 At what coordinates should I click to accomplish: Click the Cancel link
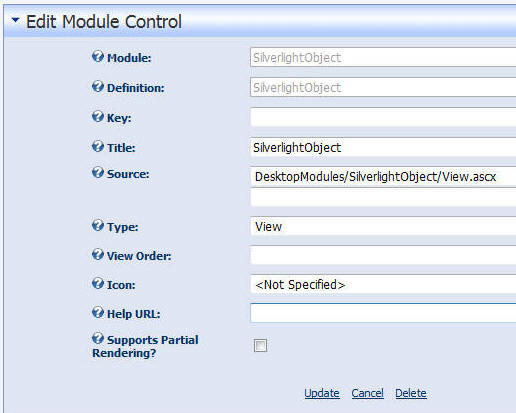point(367,393)
